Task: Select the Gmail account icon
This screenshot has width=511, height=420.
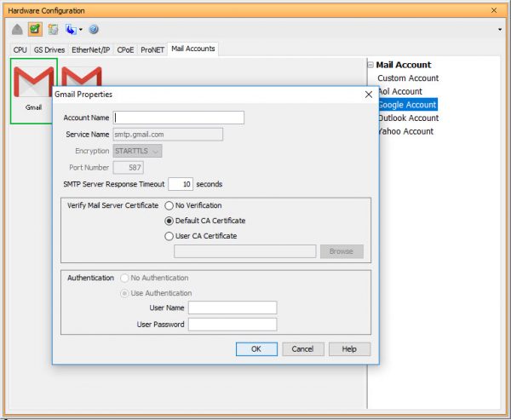Action: point(34,89)
